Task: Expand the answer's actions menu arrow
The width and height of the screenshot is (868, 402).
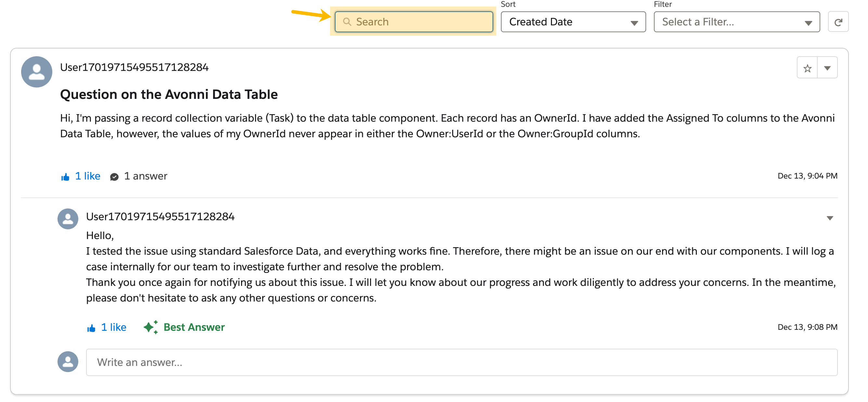Action: (x=830, y=218)
